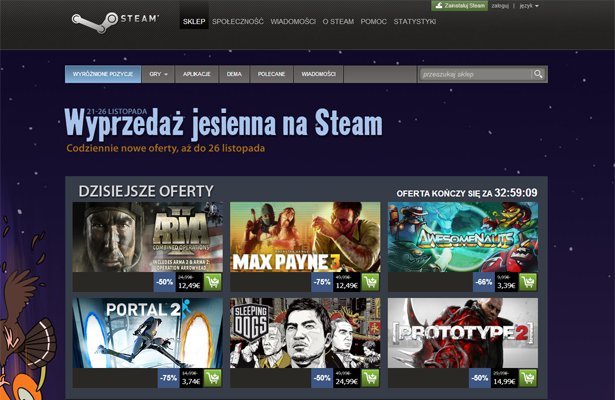This screenshot has height=400, width=615.
Task: Click the search magnifier icon
Action: [x=538, y=74]
